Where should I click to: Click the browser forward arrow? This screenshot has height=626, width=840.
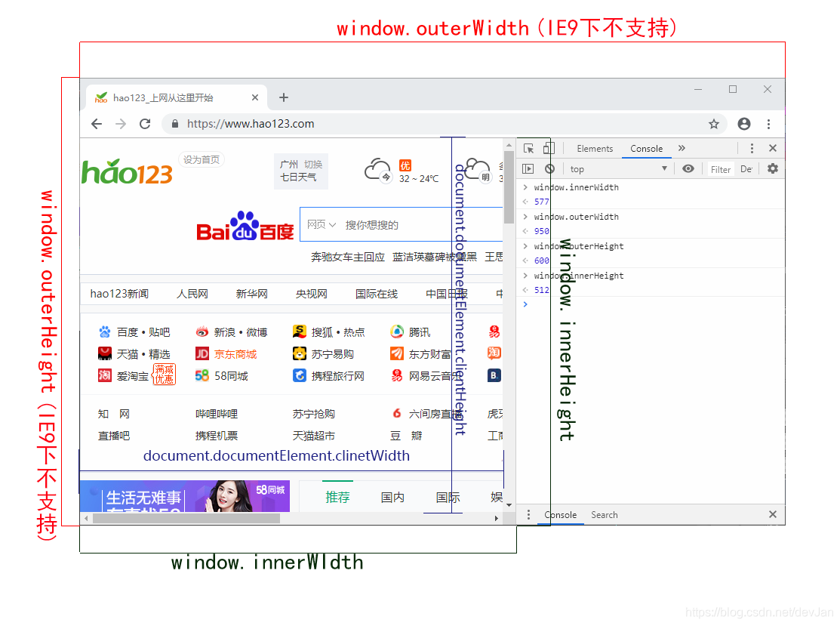pyautogui.click(x=121, y=124)
